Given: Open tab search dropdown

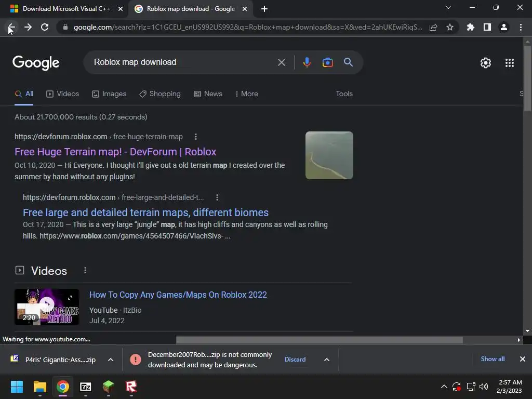Looking at the screenshot, I should (x=448, y=7).
